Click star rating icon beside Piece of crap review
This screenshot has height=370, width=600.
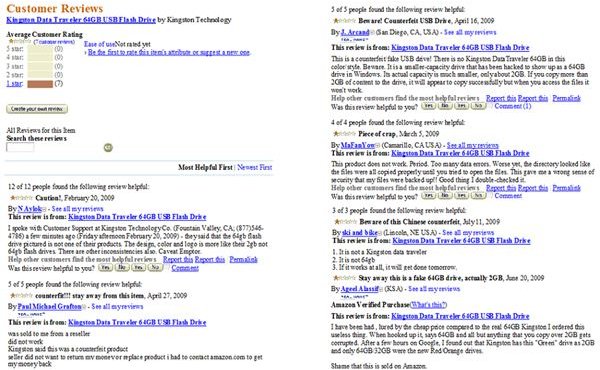(x=344, y=134)
